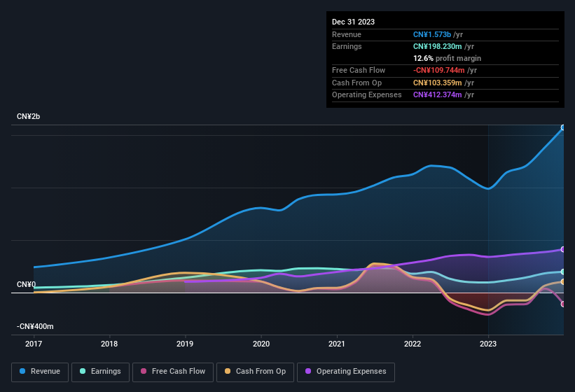The width and height of the screenshot is (575, 392).
Task: Click the Free Cash Flow tooltip label
Action: (x=359, y=70)
